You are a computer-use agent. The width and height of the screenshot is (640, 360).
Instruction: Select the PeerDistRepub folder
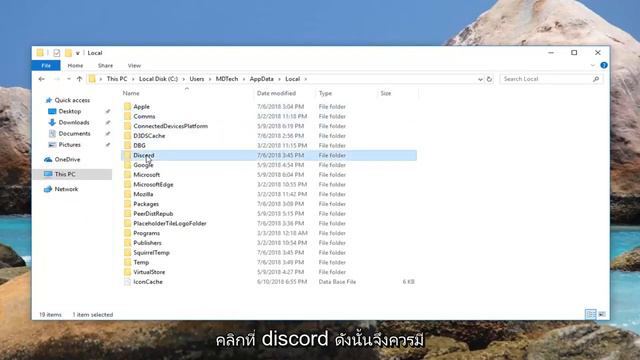click(x=153, y=213)
